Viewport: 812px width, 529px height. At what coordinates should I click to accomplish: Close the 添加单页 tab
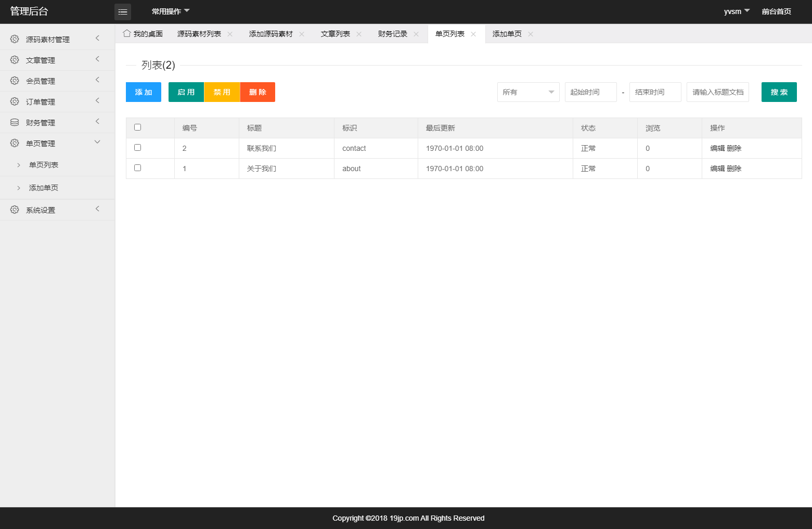click(531, 34)
